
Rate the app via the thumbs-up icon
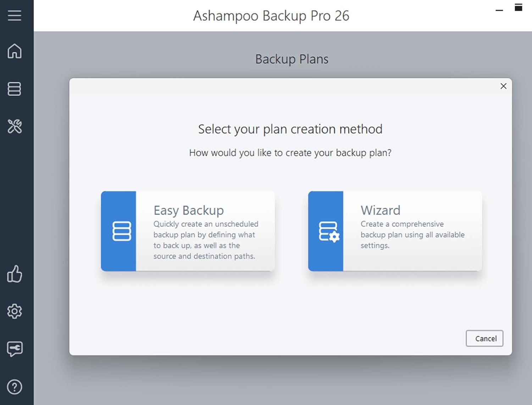click(x=15, y=274)
